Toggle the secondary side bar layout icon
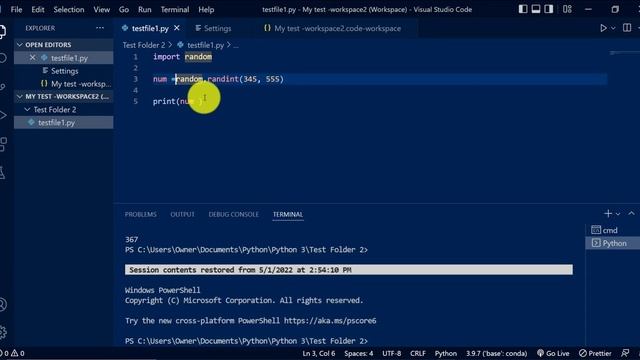Screen dimensions: 640x360 coord(549,9)
